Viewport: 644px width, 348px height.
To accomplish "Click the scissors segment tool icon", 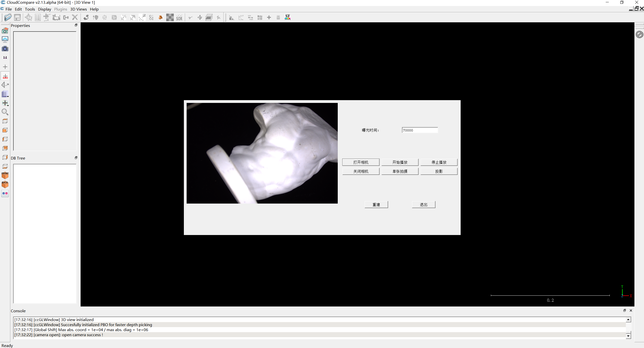I will click(190, 18).
